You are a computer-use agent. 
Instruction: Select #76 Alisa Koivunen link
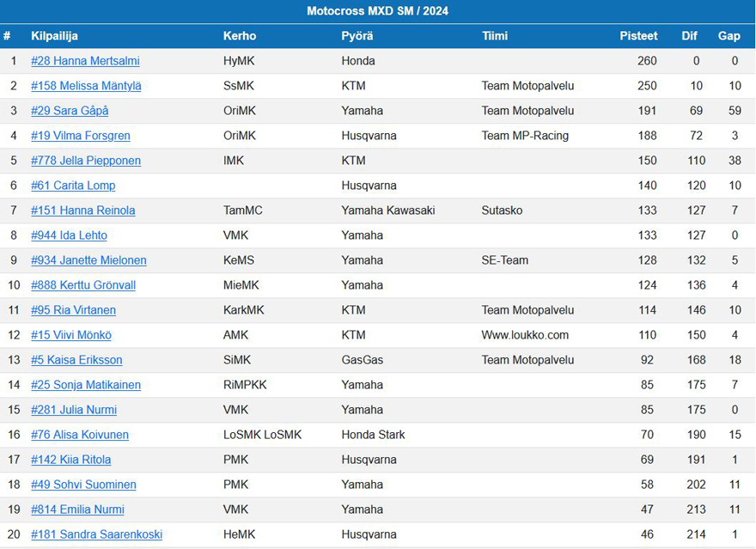(80, 435)
